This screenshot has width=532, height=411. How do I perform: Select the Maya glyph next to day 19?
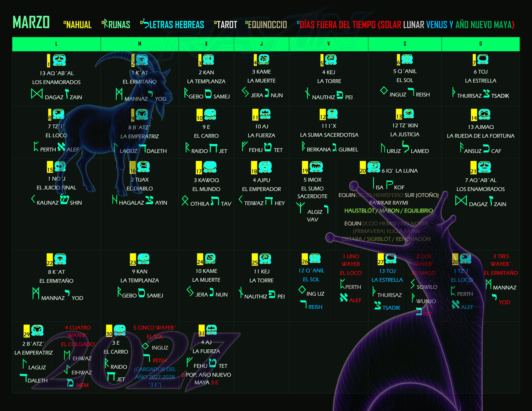click(316, 166)
